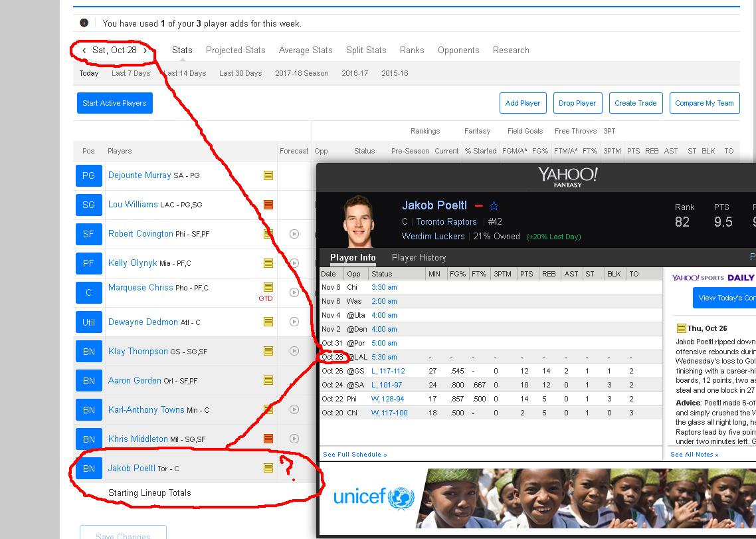
Task: Play forecast video for Marquese Chriss
Action: point(294,292)
